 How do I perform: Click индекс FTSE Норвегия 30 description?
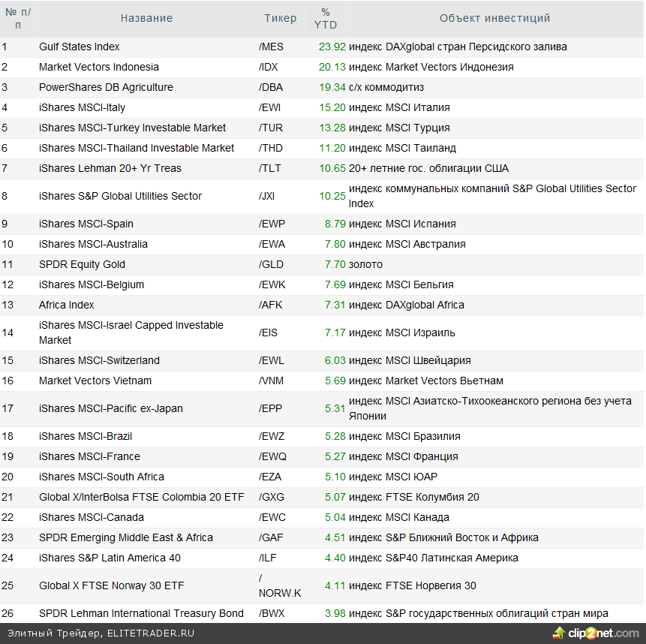click(x=413, y=585)
